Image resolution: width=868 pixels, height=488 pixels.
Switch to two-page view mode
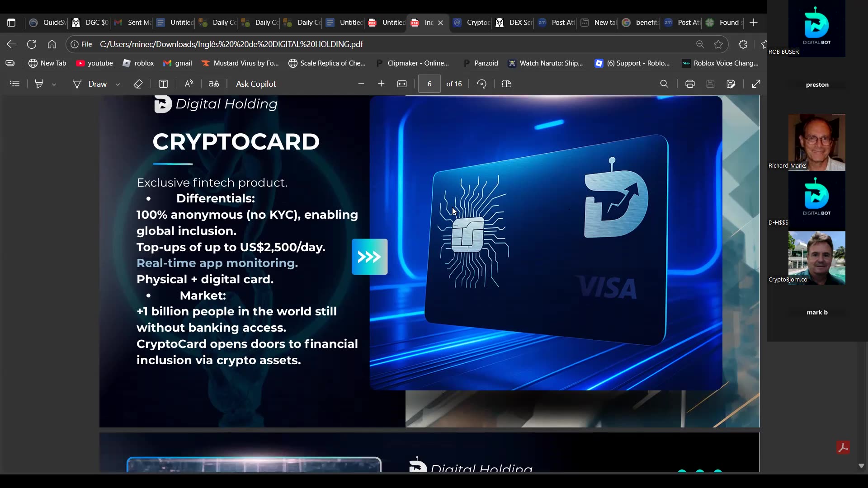[507, 84]
